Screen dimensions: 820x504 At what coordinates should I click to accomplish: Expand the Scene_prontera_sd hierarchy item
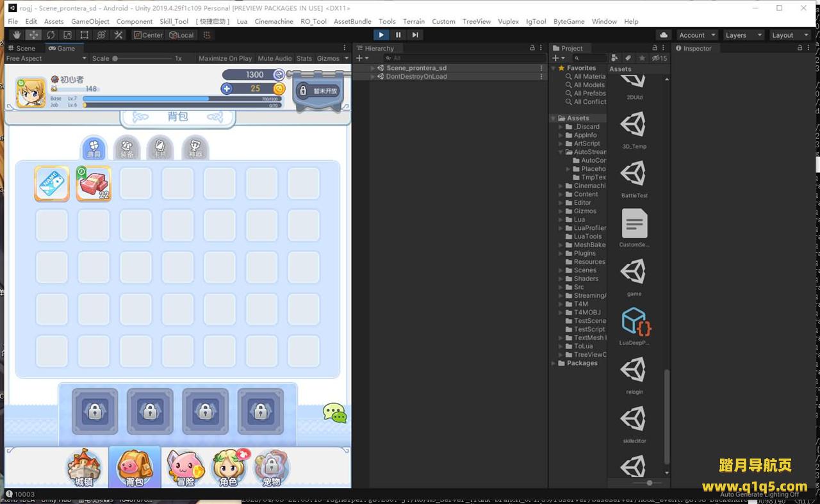tap(373, 68)
